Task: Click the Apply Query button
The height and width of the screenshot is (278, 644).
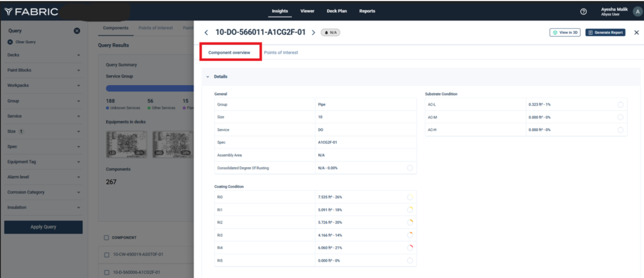Action: click(x=43, y=227)
